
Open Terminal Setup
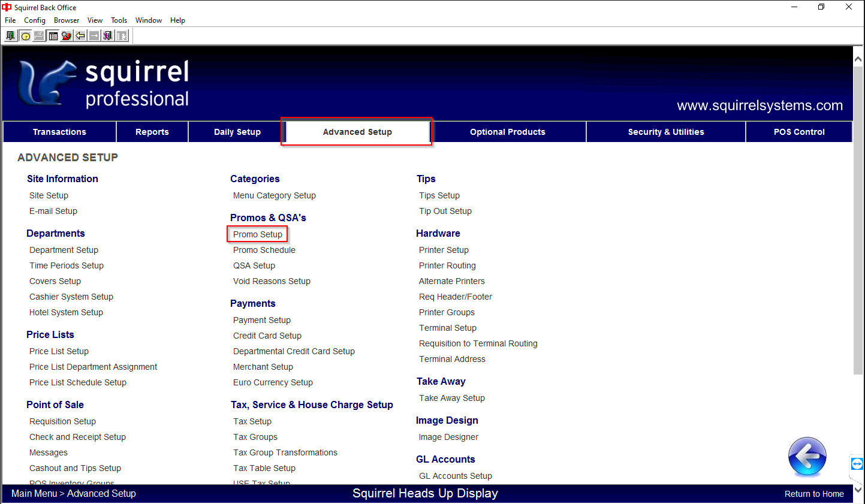pyautogui.click(x=448, y=328)
